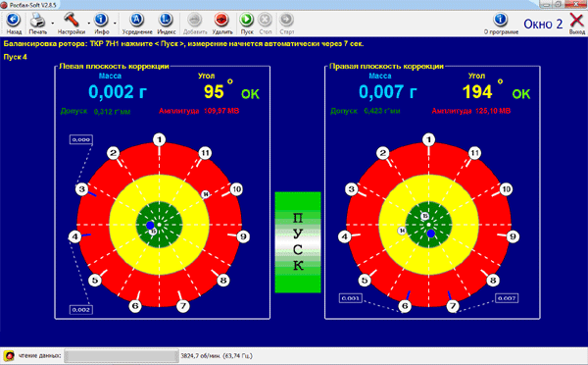588x365 pixels.
Task: Open the Инфо toolbar icon
Action: [102, 23]
